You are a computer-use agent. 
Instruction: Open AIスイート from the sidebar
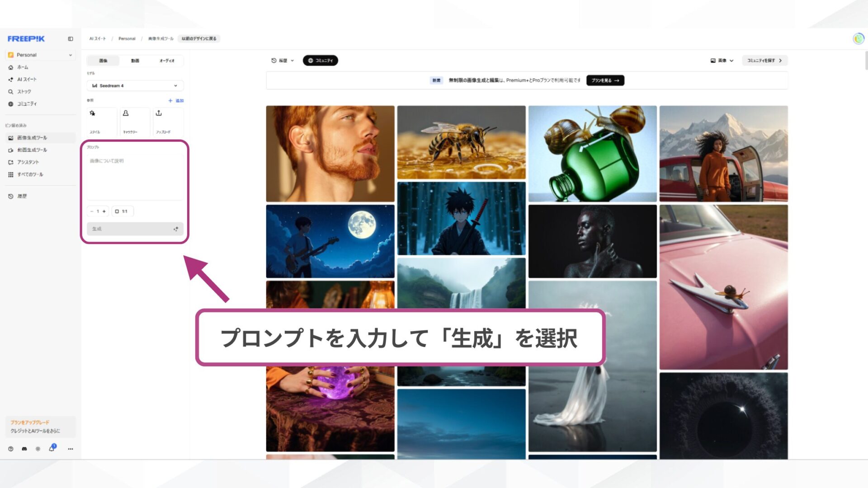[10, 79]
